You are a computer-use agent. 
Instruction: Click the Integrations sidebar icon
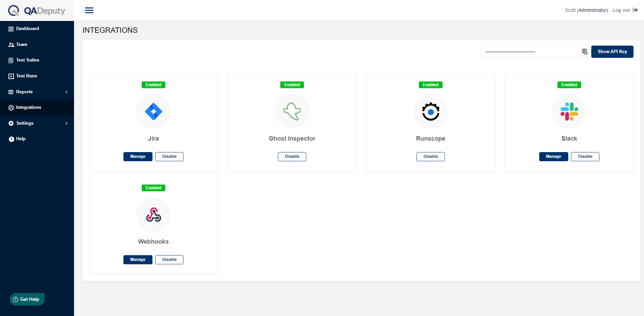pos(11,108)
